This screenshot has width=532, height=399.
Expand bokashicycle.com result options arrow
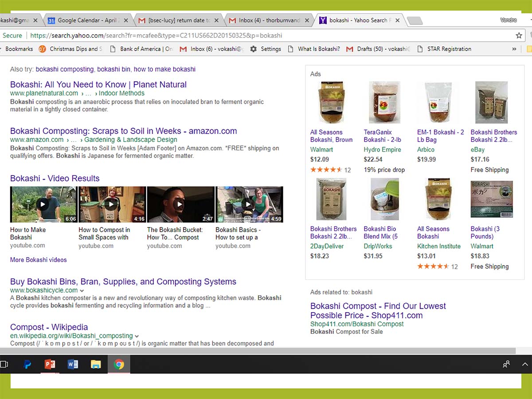(x=82, y=290)
